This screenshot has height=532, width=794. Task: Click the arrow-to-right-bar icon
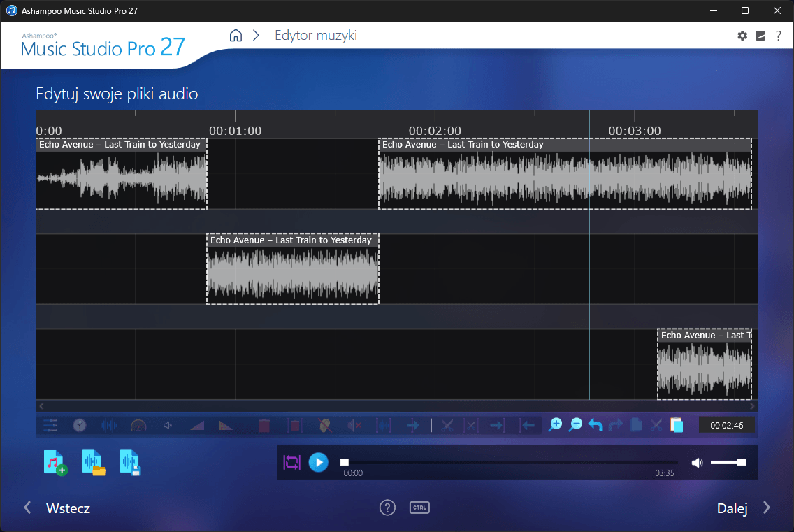click(x=497, y=425)
